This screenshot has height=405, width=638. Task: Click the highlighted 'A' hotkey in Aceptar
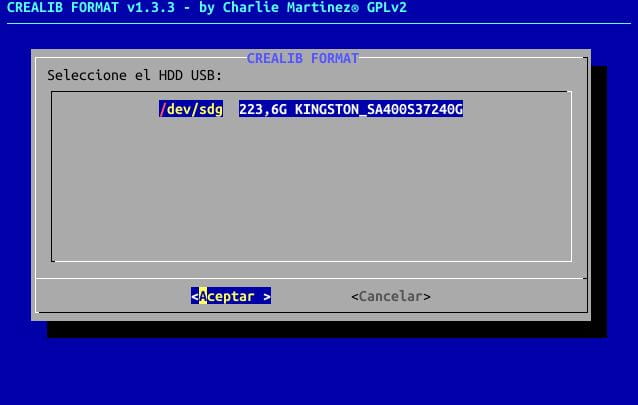click(203, 296)
